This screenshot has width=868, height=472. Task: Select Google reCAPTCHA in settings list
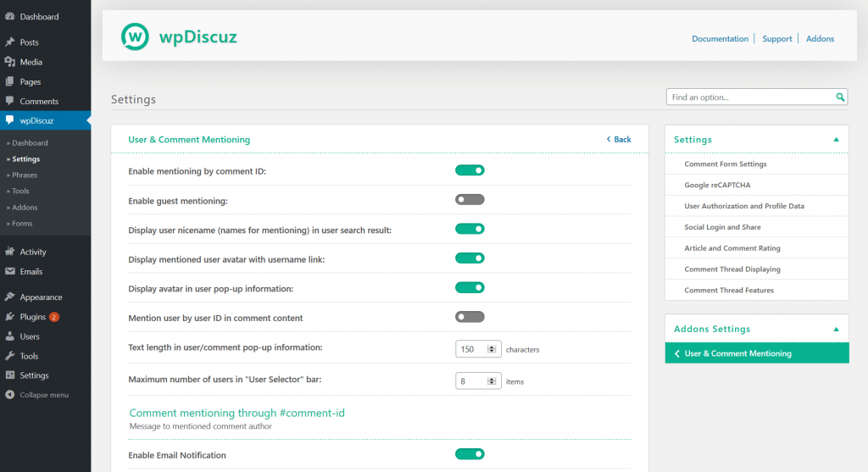(717, 185)
